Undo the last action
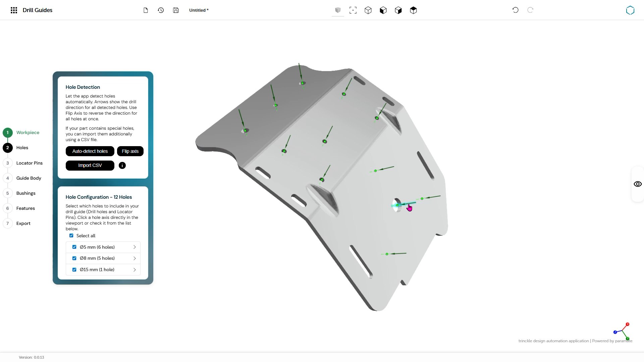 515,10
